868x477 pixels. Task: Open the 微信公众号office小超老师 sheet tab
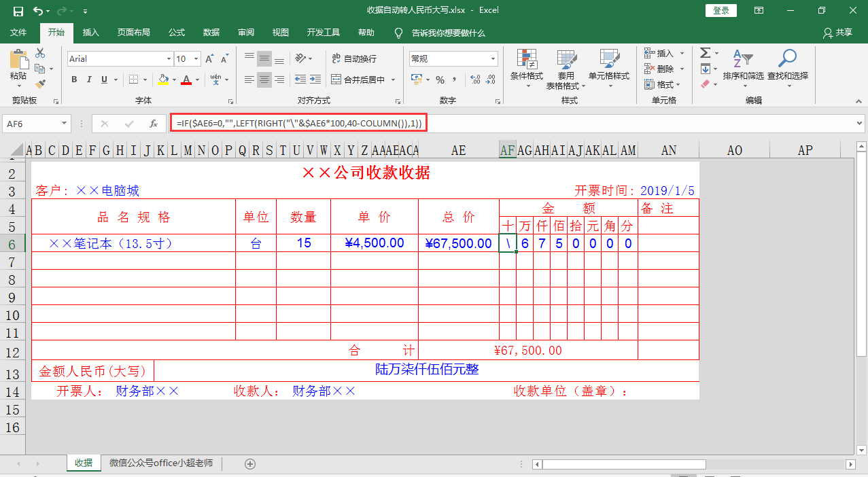point(161,463)
